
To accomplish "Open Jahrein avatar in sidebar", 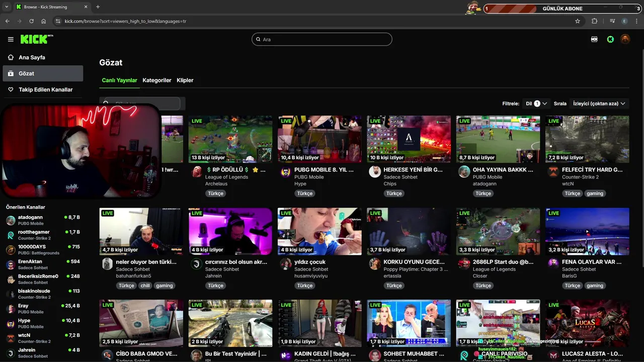I will (x=11, y=353).
